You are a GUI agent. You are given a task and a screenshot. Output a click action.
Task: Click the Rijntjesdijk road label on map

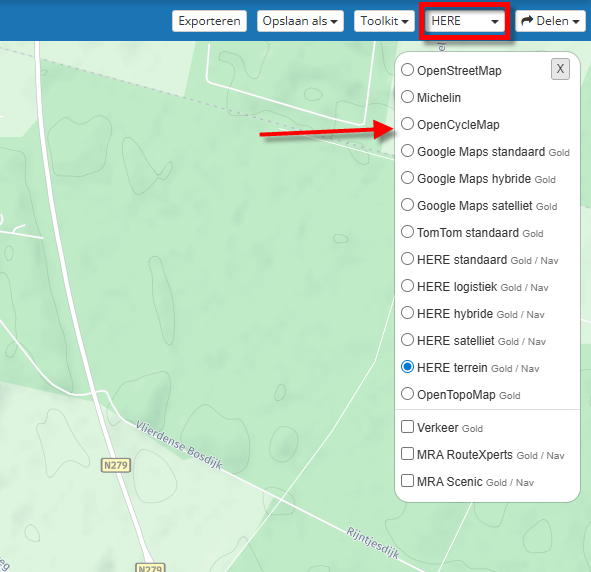click(x=373, y=543)
